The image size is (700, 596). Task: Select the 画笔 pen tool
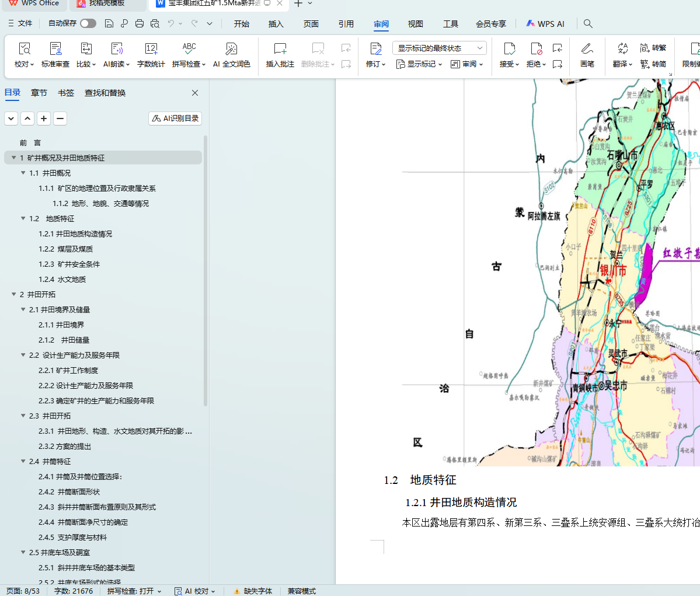[x=587, y=49]
